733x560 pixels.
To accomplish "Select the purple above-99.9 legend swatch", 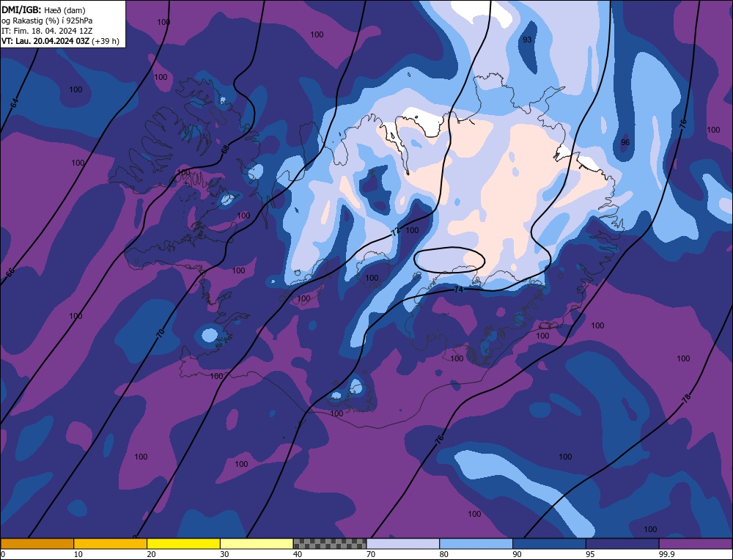I will tap(696, 544).
